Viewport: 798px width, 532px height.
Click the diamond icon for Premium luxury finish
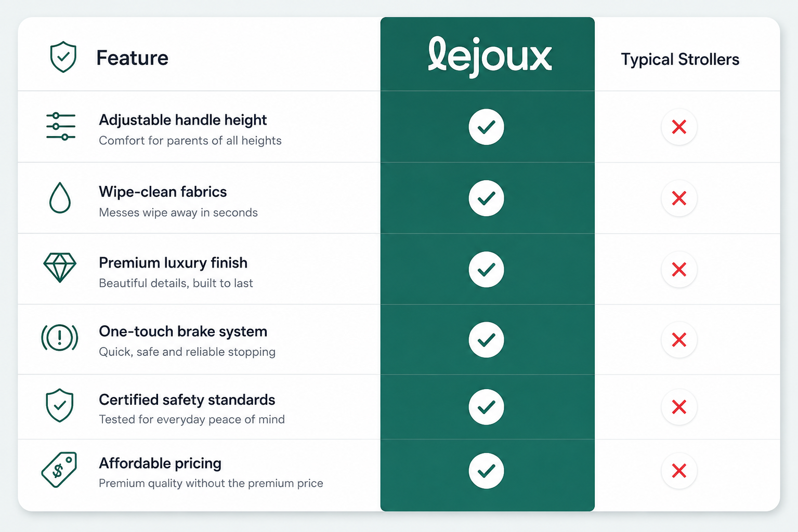pyautogui.click(x=60, y=268)
